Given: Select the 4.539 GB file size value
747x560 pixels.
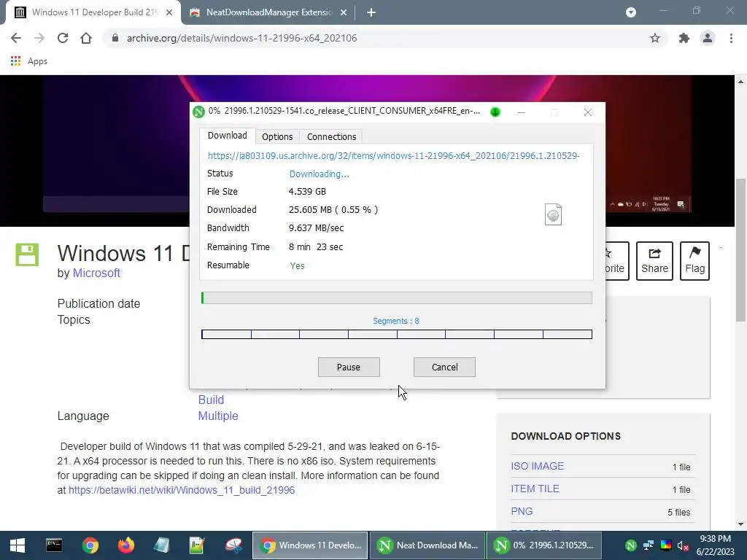Looking at the screenshot, I should coord(307,192).
